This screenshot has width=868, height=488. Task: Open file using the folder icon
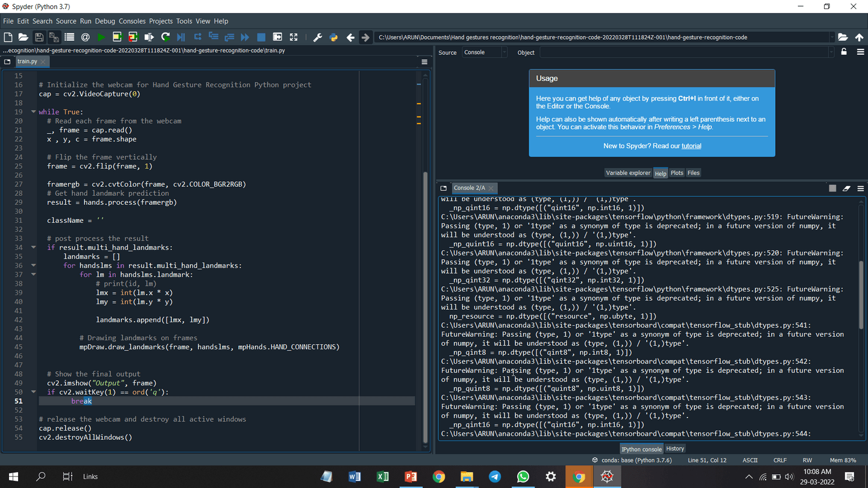tap(23, 37)
